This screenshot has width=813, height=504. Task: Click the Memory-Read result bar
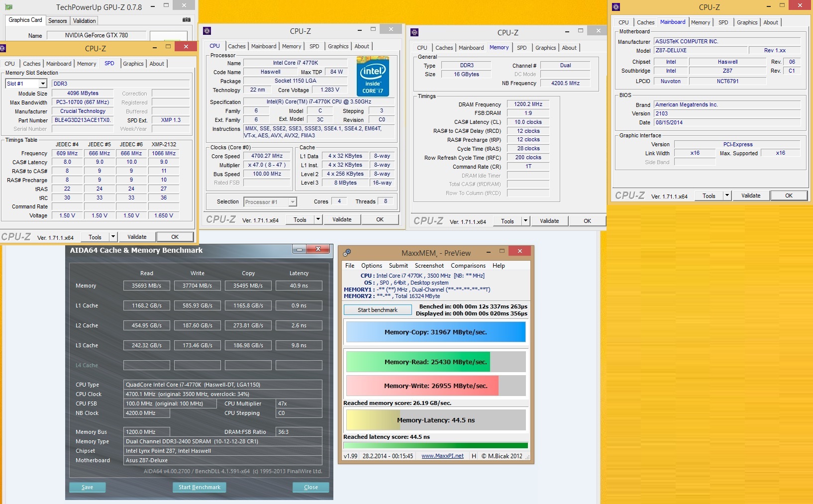click(435, 362)
